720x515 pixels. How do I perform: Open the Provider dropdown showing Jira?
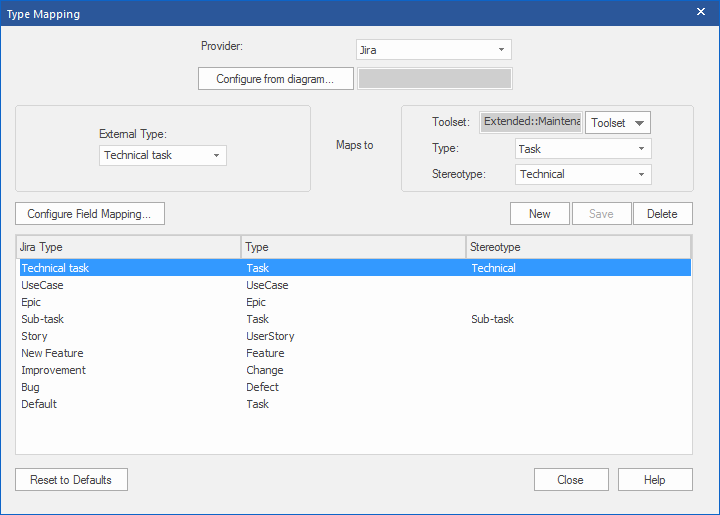(x=433, y=50)
